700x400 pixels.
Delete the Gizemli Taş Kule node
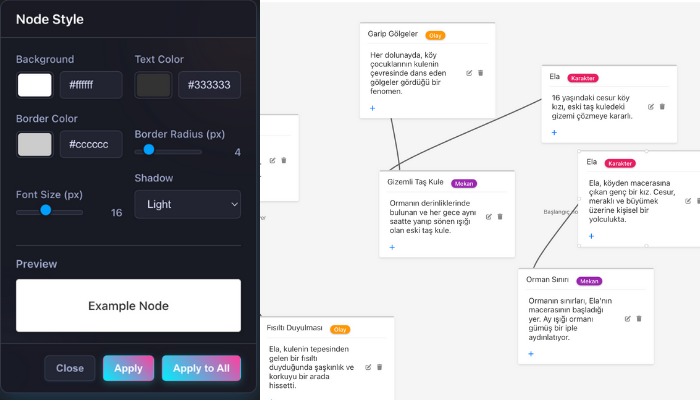coord(500,217)
